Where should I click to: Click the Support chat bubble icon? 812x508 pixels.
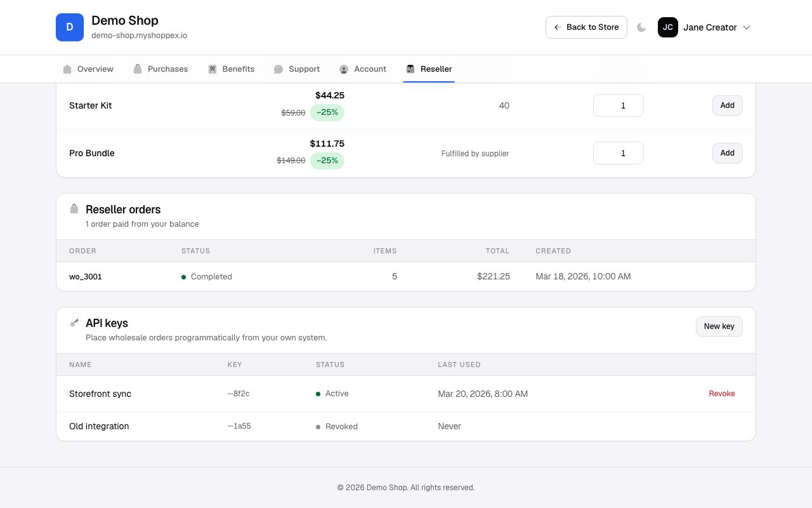click(x=278, y=69)
